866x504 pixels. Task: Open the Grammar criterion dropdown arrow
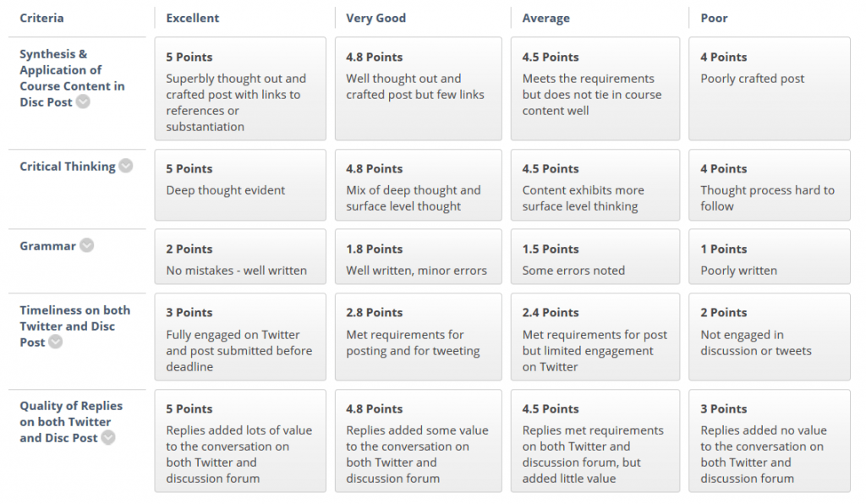[x=86, y=246]
